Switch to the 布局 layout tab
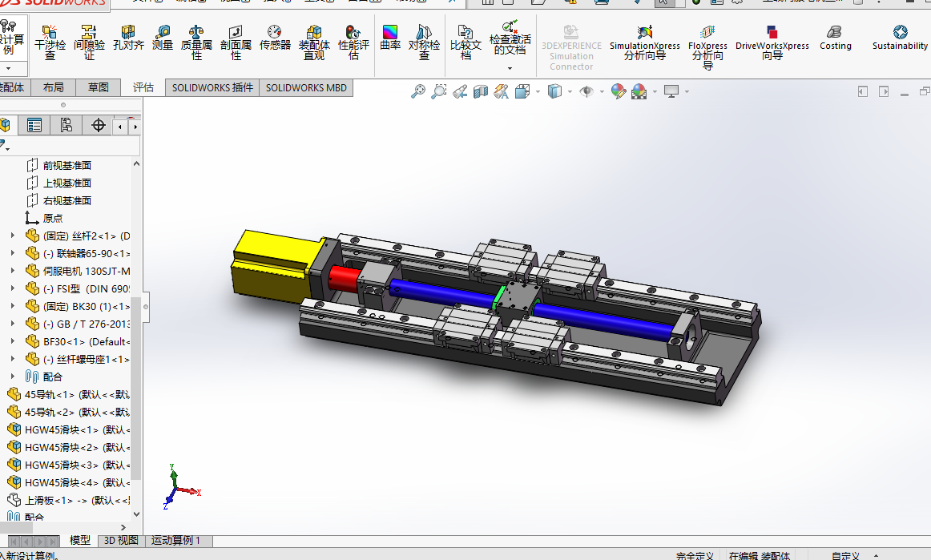Image resolution: width=931 pixels, height=560 pixels. point(54,87)
